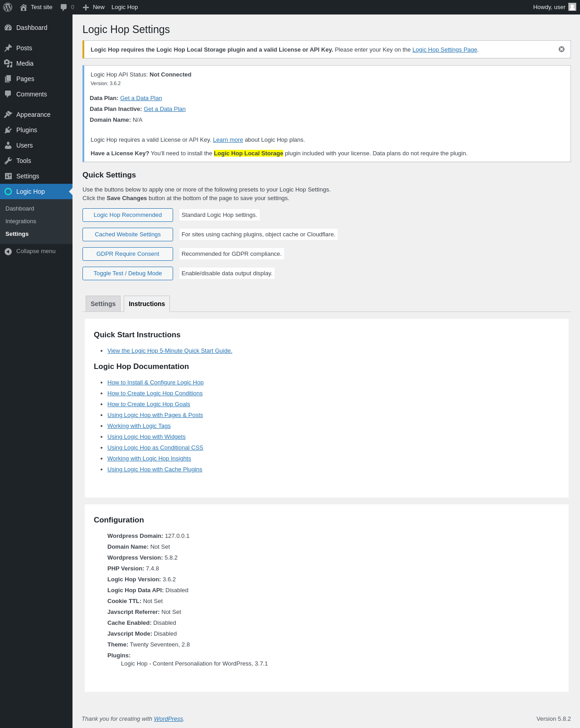This screenshot has width=580, height=728.
Task: Open How to Create Logic Hop Conditions
Action: 155,393
